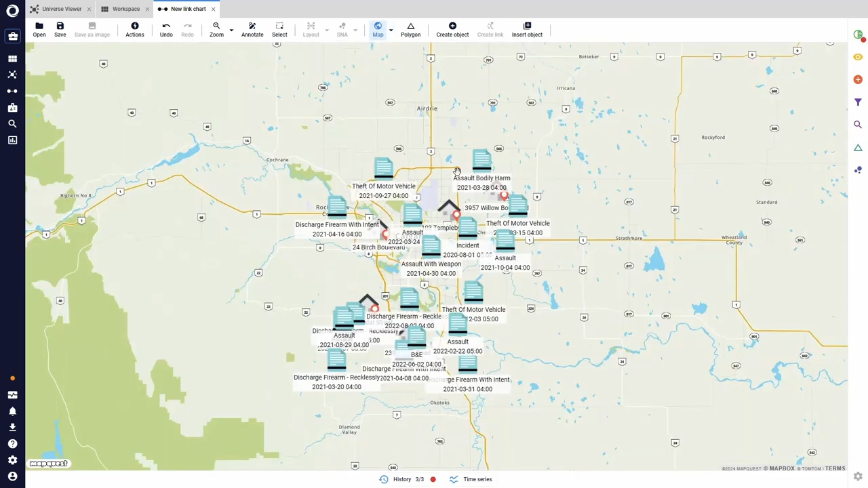Viewport: 868px width, 488px height.
Task: Toggle the yellow eye visibility panel
Action: tap(858, 57)
